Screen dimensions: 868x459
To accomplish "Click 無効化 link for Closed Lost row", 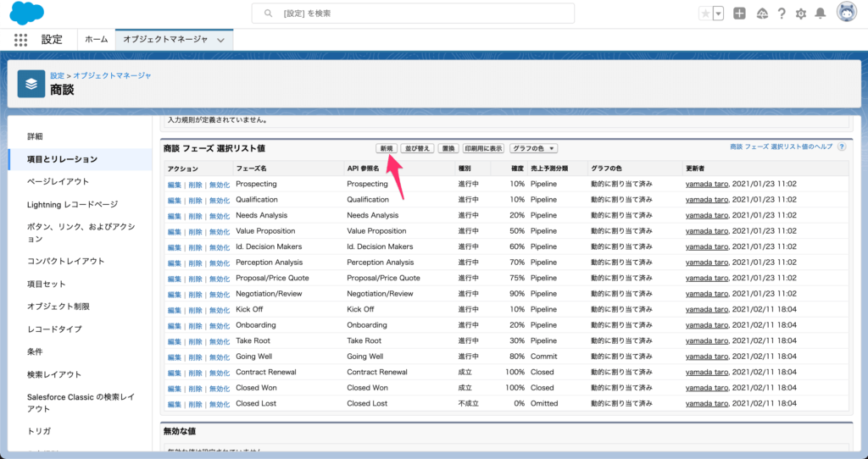I will click(220, 404).
